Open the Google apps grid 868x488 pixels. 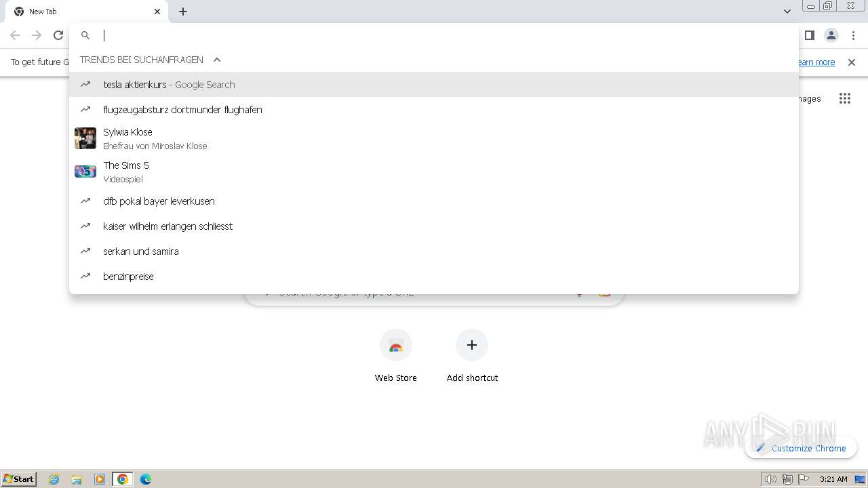(x=844, y=99)
